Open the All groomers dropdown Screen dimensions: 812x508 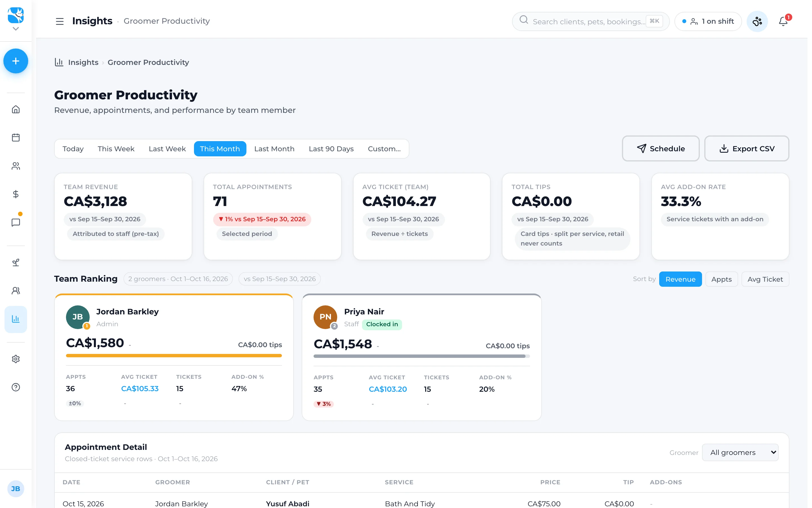coord(740,453)
